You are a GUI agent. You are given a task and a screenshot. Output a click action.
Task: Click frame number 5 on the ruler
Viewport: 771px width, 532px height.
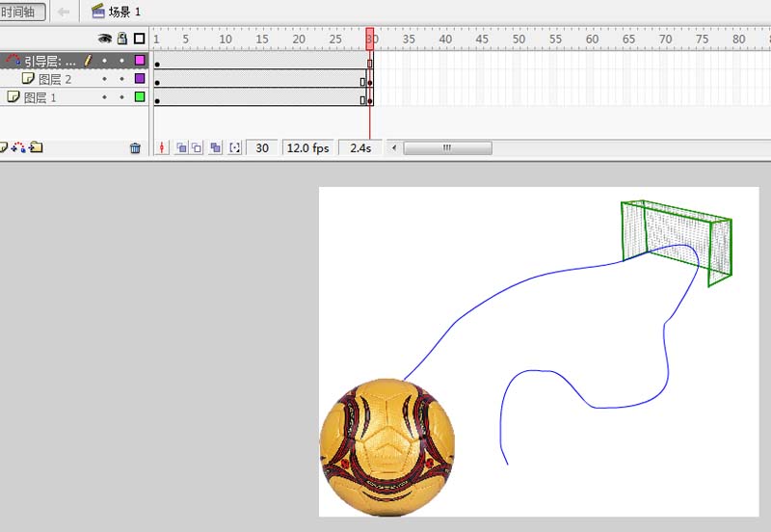click(x=185, y=39)
